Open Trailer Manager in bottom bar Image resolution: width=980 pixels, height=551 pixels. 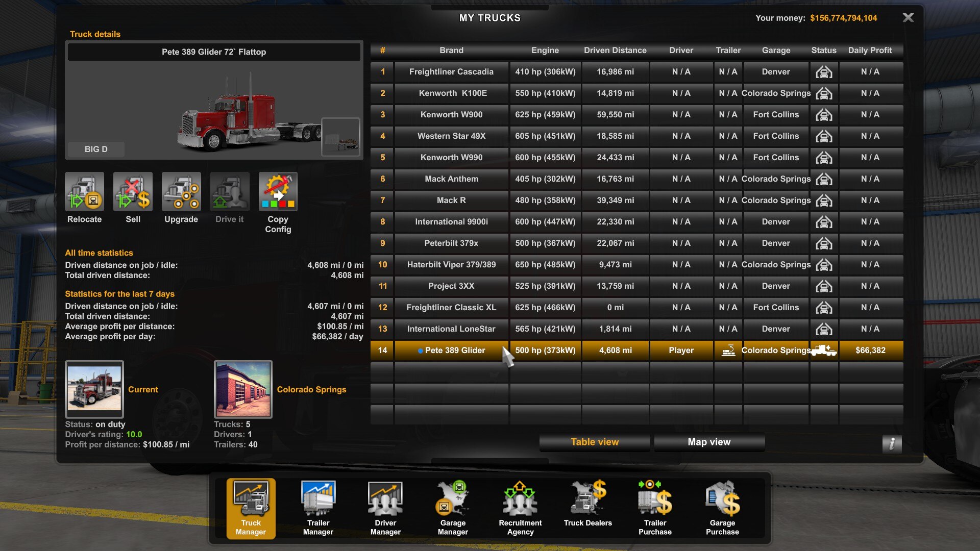click(318, 508)
